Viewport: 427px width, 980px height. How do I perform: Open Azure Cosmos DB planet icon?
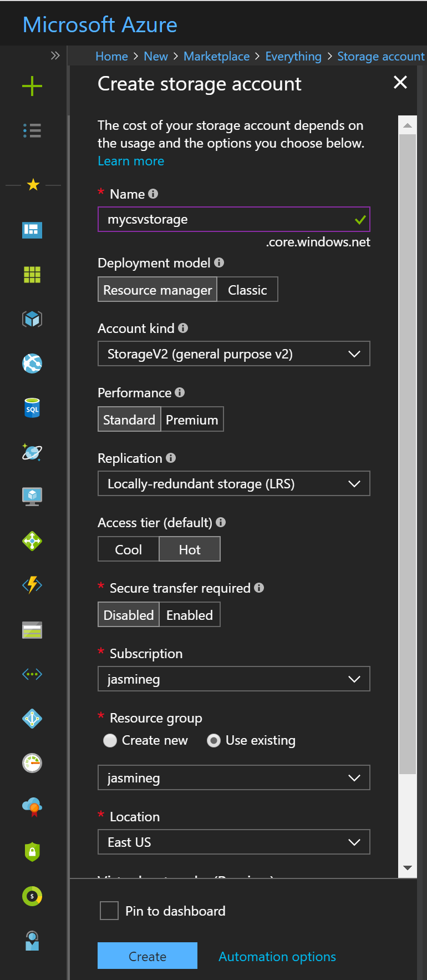(x=32, y=452)
